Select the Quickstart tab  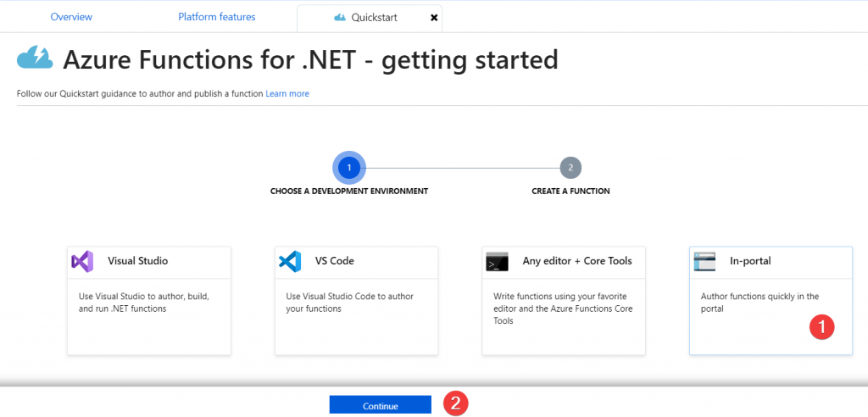pos(370,18)
